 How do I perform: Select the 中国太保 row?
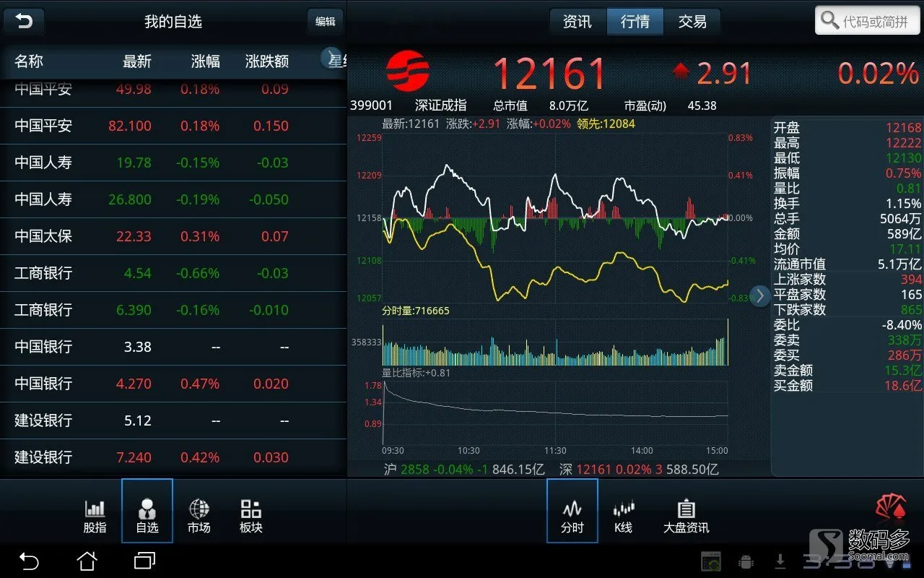[x=173, y=236]
